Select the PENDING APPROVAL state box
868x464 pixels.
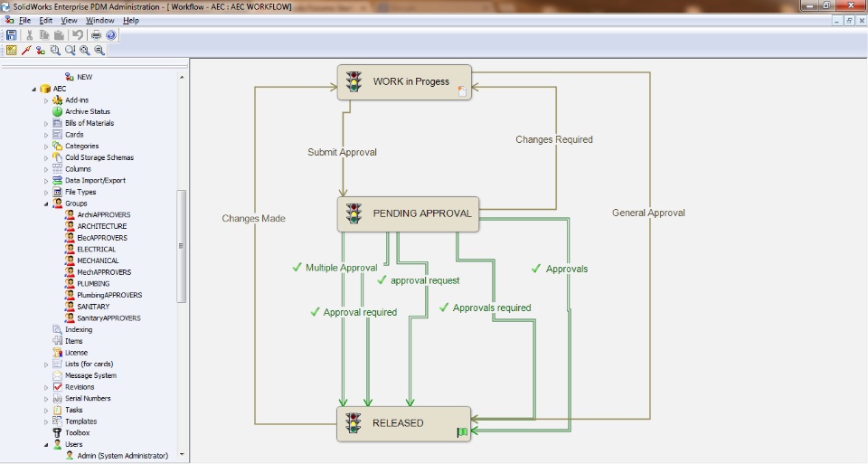(x=408, y=213)
